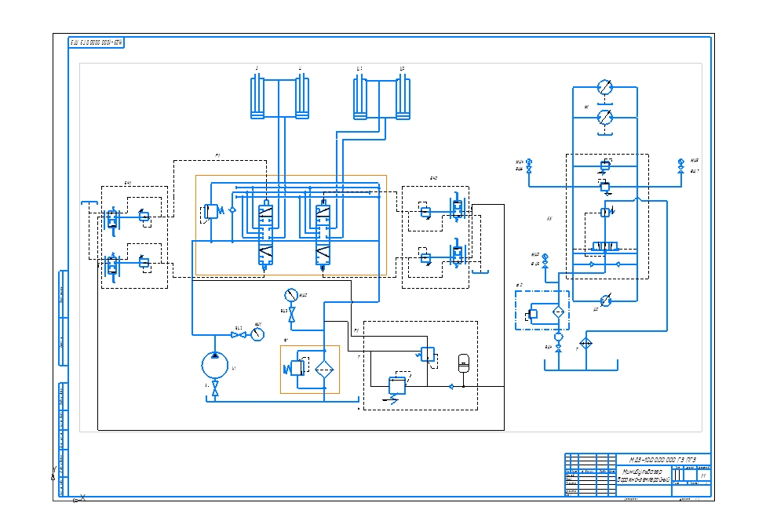
Task: Select the filter in the dash-dot box
Action: (558, 312)
